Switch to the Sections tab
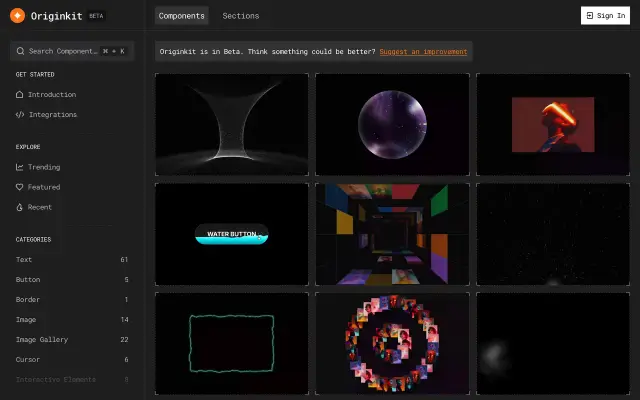This screenshot has height=400, width=640. pyautogui.click(x=240, y=16)
